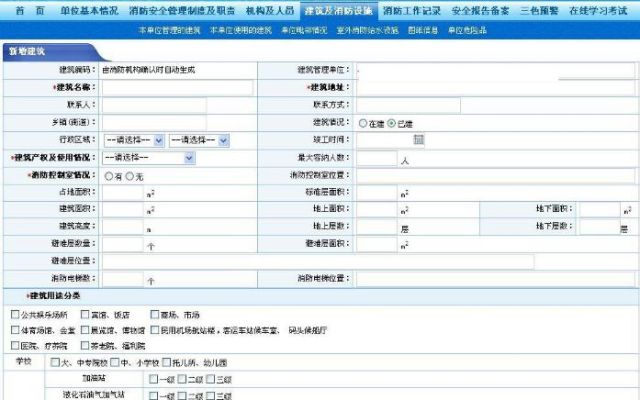Choose 有 for 消防控制室情况
This screenshot has height=400, width=640.
(x=109, y=176)
